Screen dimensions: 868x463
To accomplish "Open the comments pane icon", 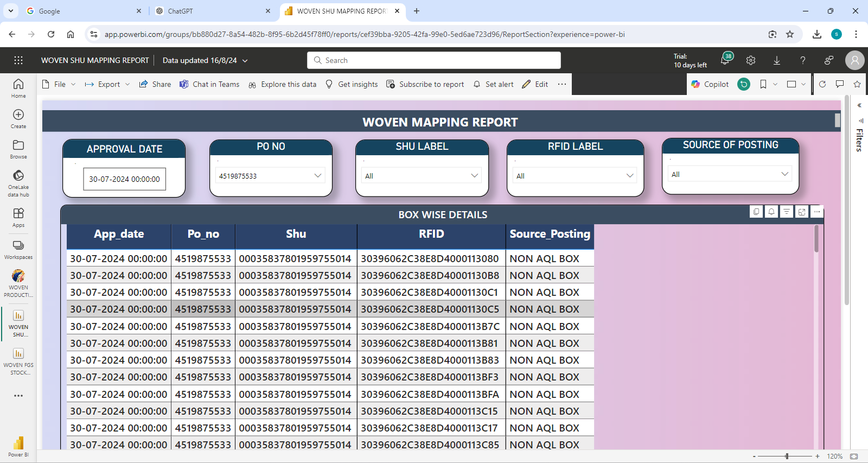I will 840,84.
